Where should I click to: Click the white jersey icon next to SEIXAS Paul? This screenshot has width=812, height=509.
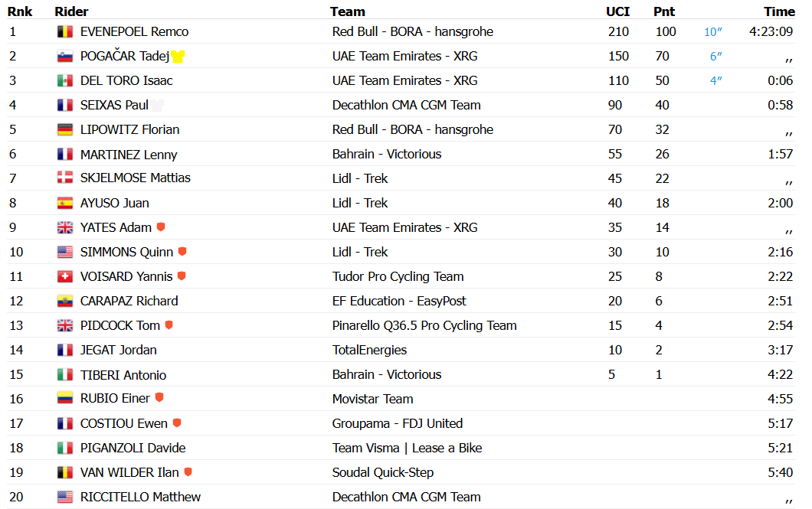click(x=158, y=105)
